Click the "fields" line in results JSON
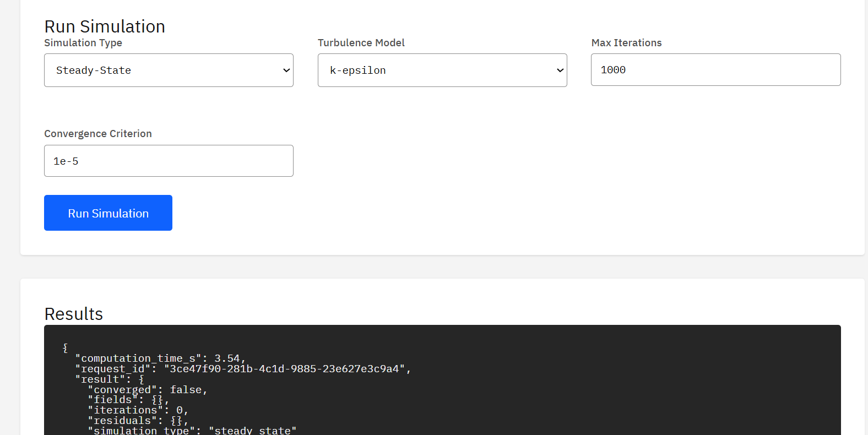This screenshot has width=868, height=435. pyautogui.click(x=128, y=400)
